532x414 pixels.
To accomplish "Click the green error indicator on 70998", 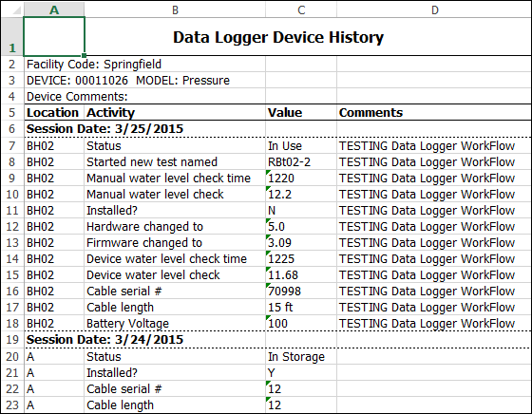I will 268,285.
